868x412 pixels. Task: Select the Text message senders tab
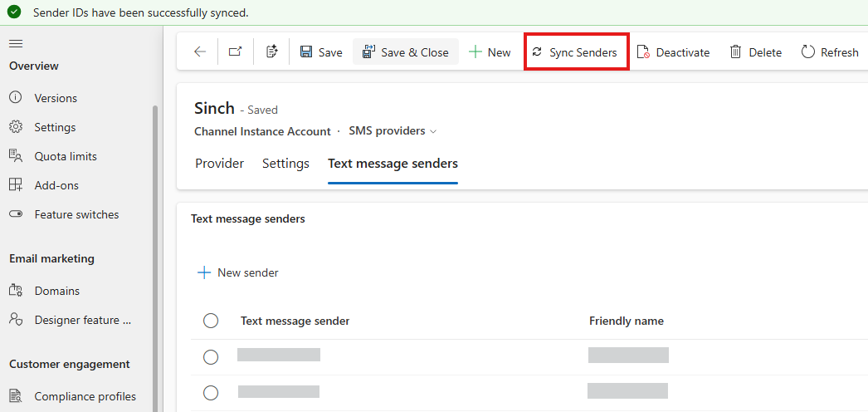click(393, 164)
